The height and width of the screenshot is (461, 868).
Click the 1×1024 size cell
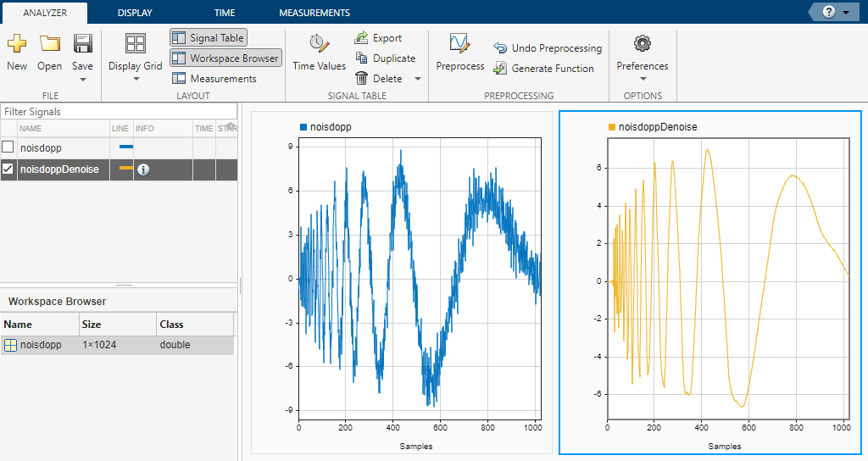tap(99, 345)
